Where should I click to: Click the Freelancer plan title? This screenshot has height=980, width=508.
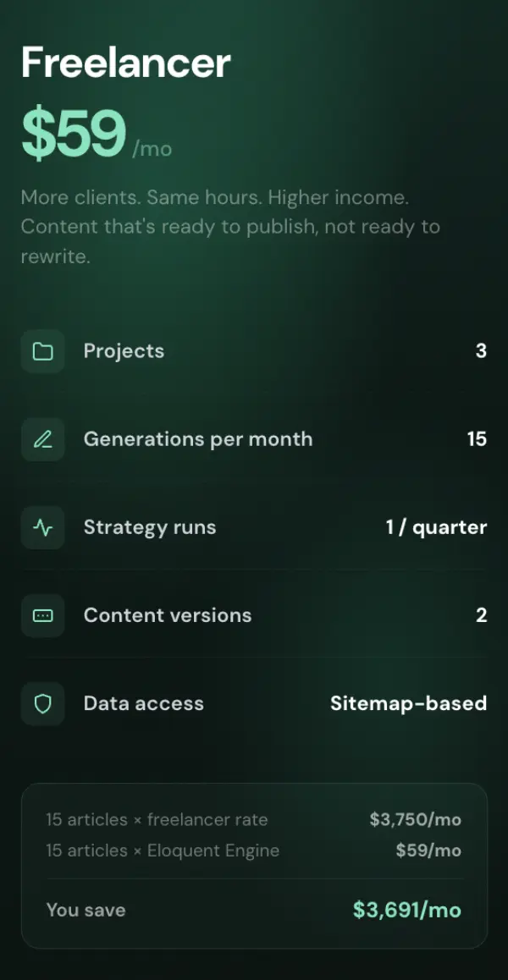124,62
